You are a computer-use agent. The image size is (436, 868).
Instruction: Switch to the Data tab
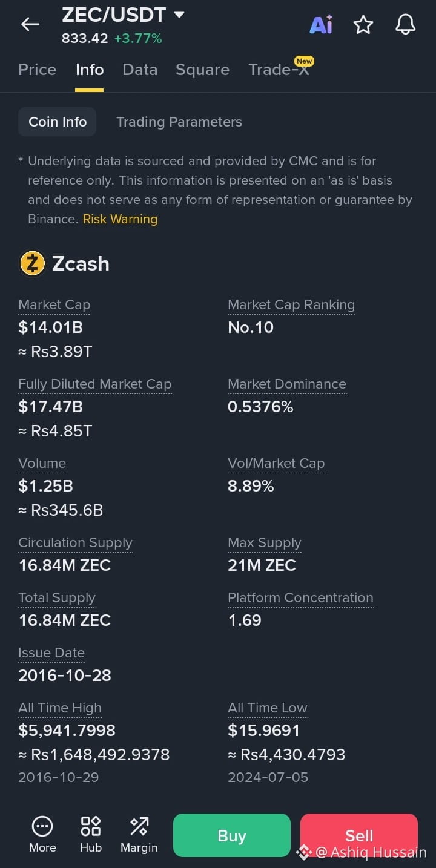click(140, 70)
